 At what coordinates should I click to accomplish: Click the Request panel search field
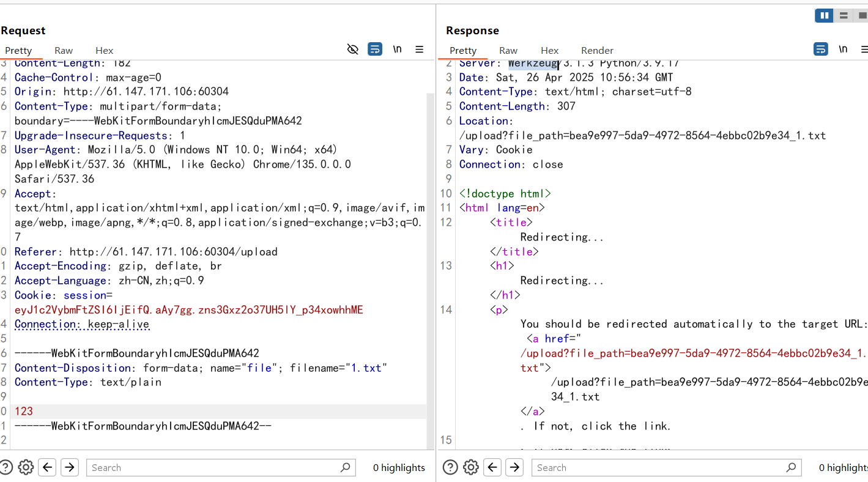pos(221,467)
